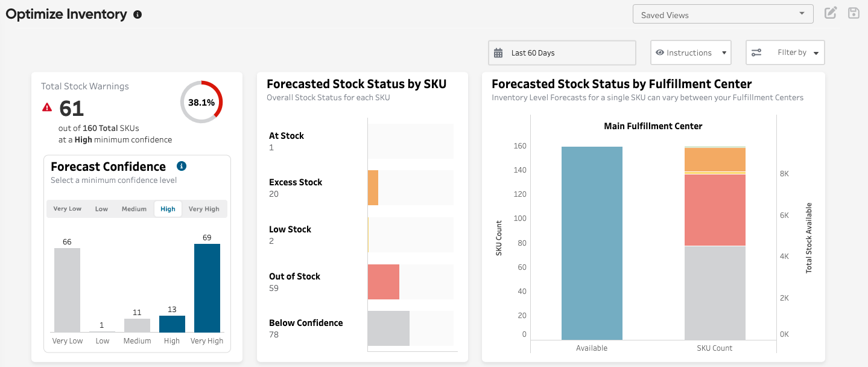
Task: Select the Very High confidence level
Action: point(204,209)
